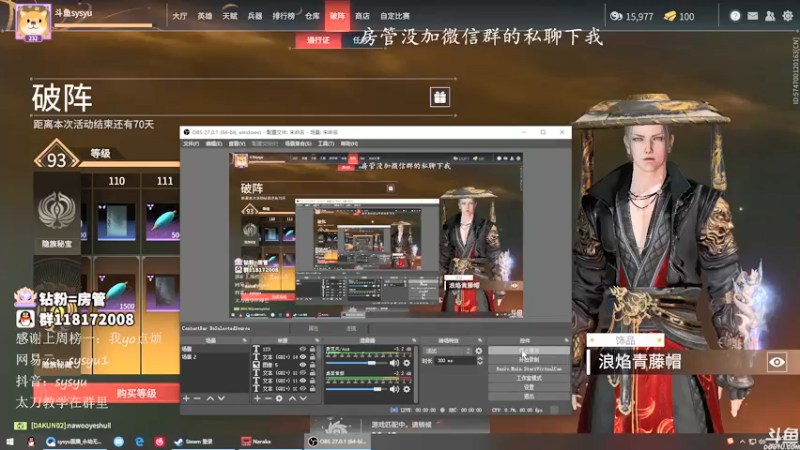Viewport: 800px width, 450px height.
Task: Move the OBS scene up
Action: click(x=210, y=398)
